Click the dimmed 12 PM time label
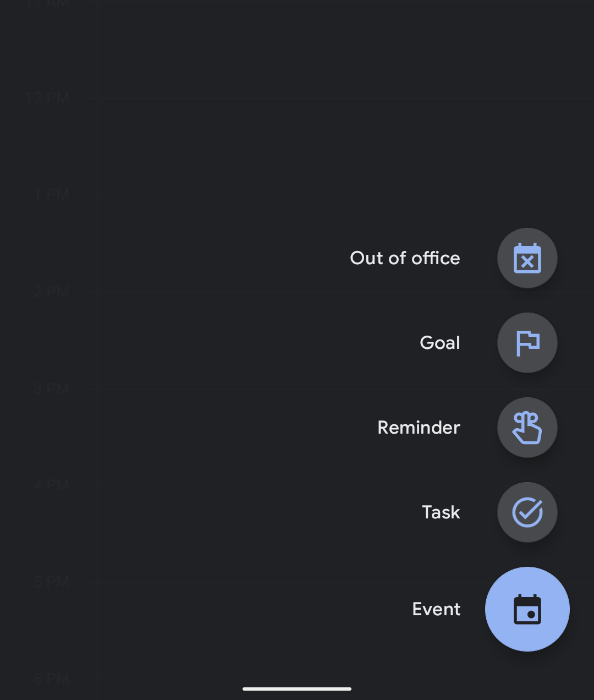The height and width of the screenshot is (700, 594). point(48,99)
